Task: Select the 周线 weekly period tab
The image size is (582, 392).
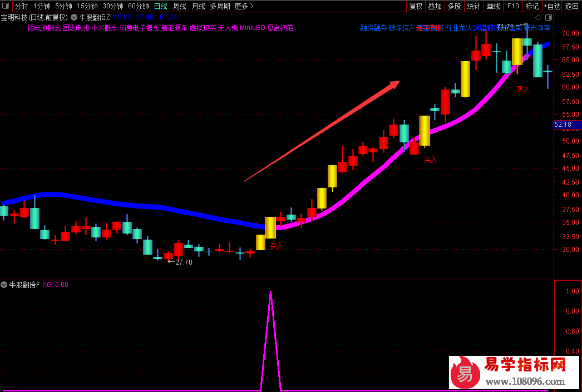Action: 179,6
